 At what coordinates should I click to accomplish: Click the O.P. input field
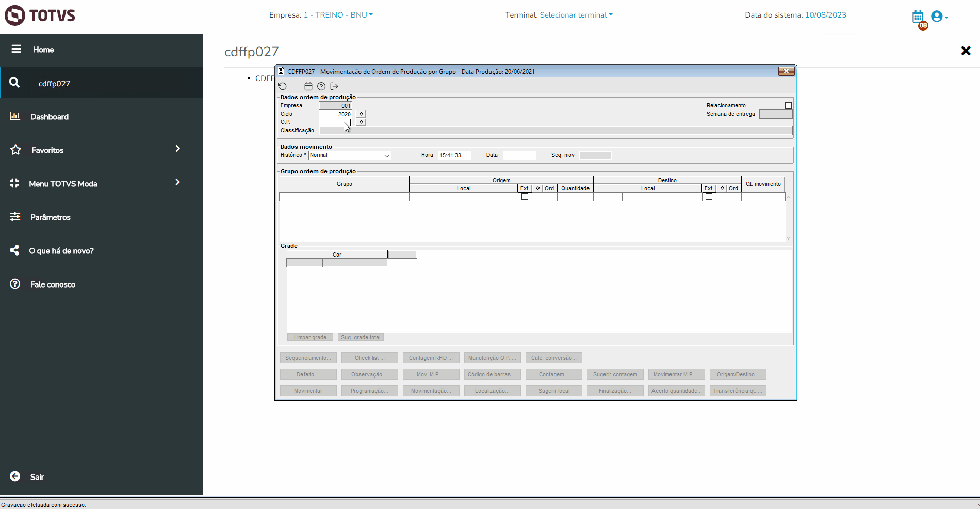point(335,122)
